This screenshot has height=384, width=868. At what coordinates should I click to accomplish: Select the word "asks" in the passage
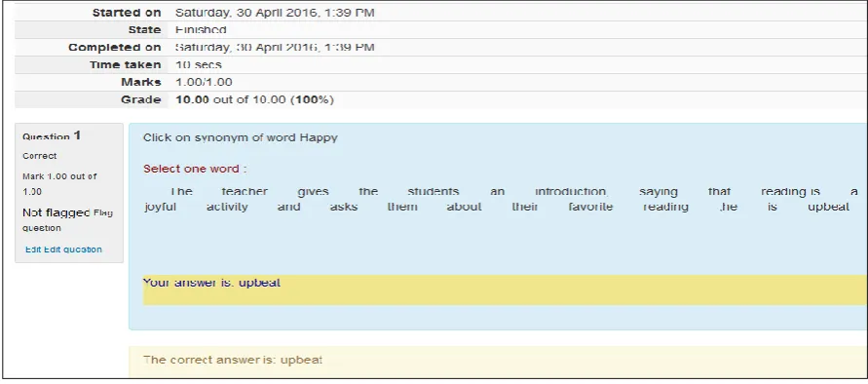coord(343,208)
